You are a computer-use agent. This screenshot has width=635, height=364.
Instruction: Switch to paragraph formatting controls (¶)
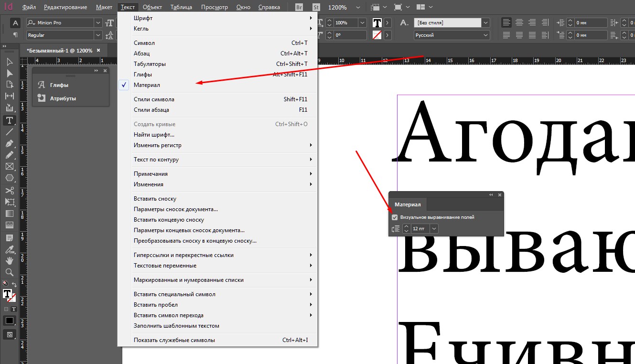[15, 35]
